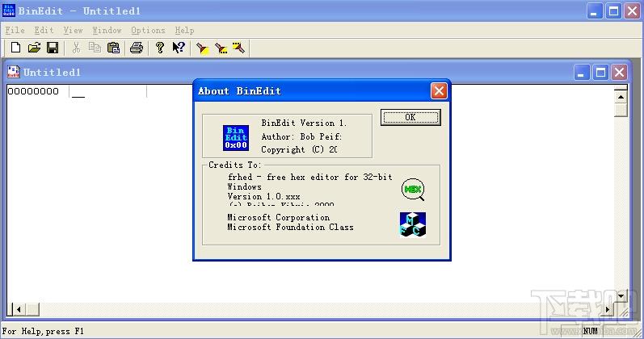Close the About BinEdit dialog
This screenshot has height=339, width=644.
click(439, 90)
